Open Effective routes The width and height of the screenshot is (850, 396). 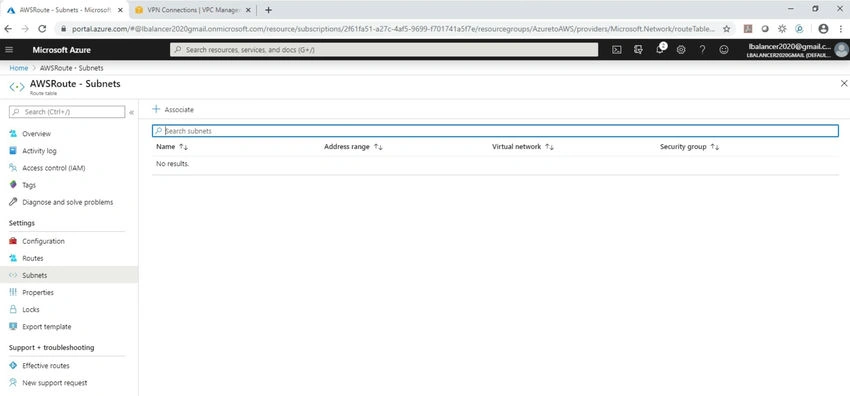click(x=46, y=366)
